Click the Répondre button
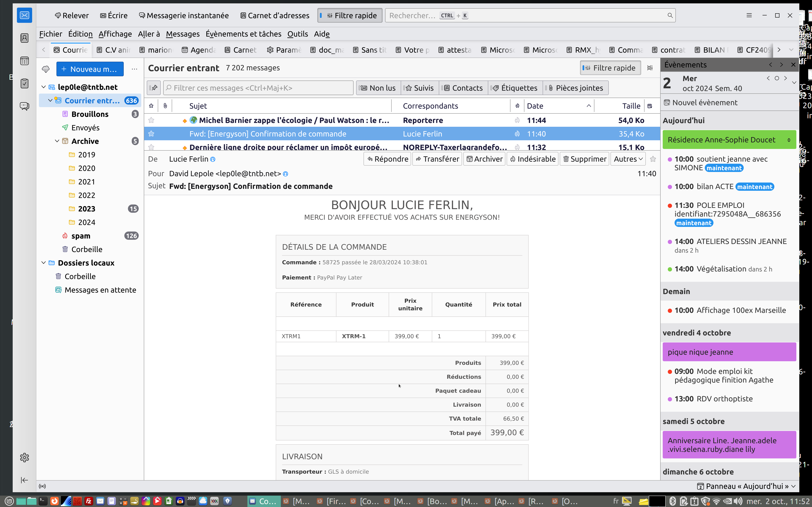 click(x=387, y=159)
